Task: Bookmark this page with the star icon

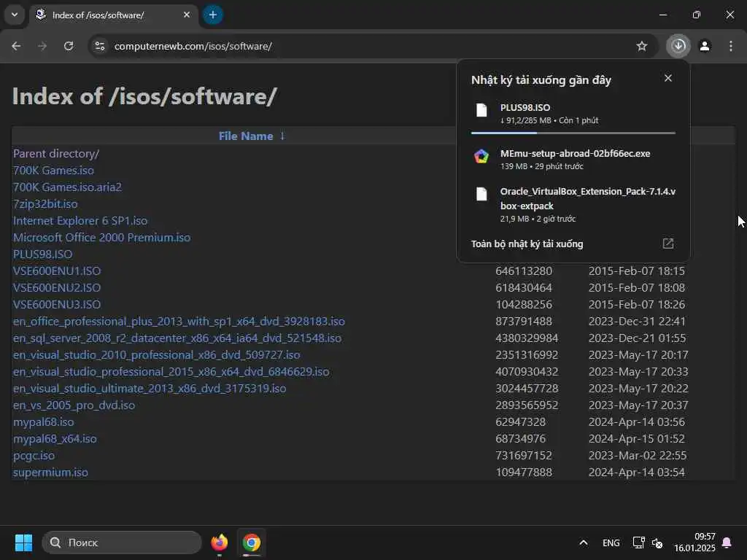Action: (x=642, y=46)
